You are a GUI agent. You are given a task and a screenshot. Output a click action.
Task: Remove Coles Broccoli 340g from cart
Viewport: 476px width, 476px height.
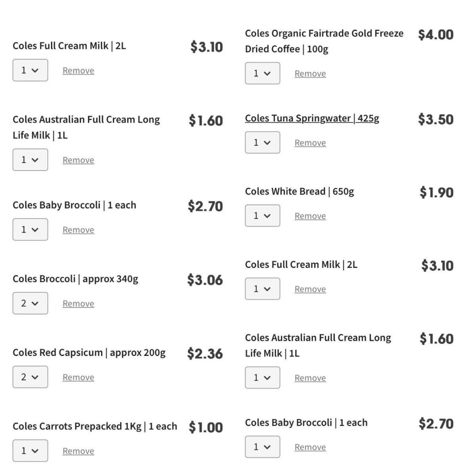(78, 303)
